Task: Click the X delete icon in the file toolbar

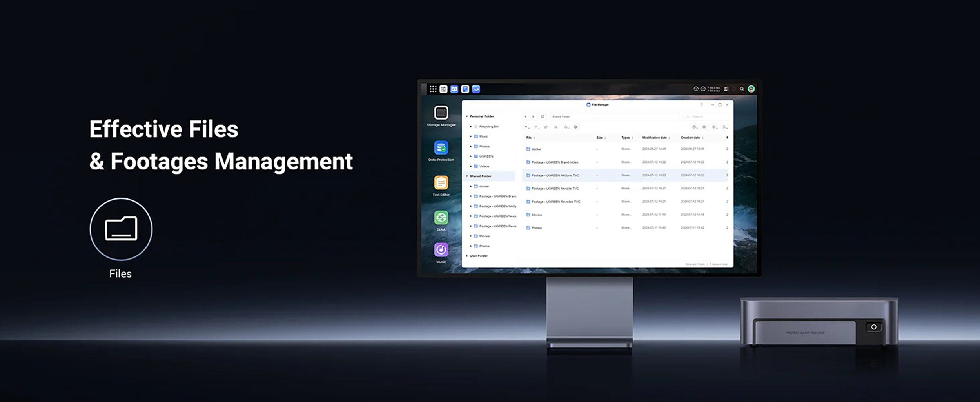Action: 556,127
